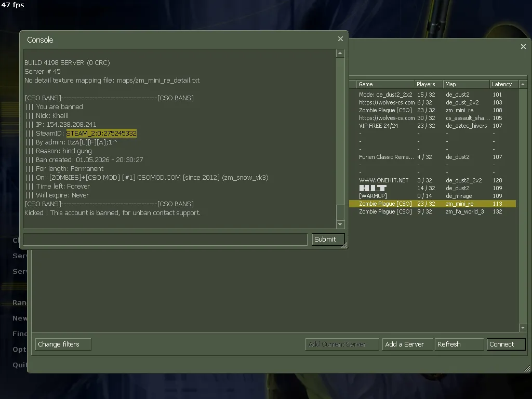
Task: Sort the server list by Map column
Action: point(466,84)
